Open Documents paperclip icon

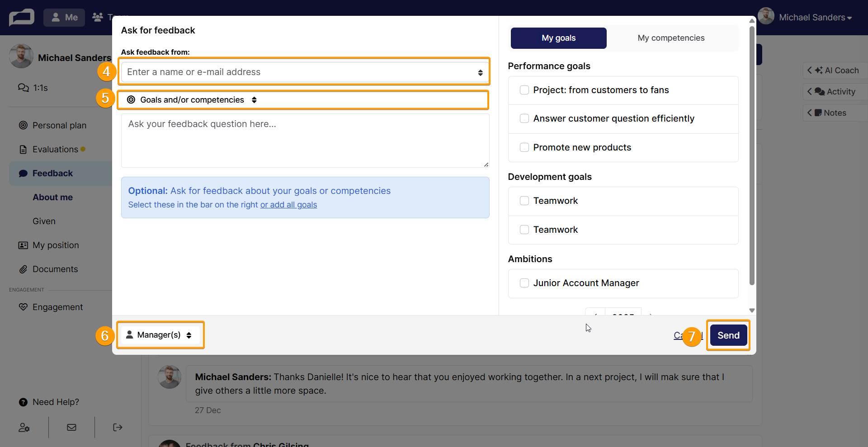tap(23, 269)
